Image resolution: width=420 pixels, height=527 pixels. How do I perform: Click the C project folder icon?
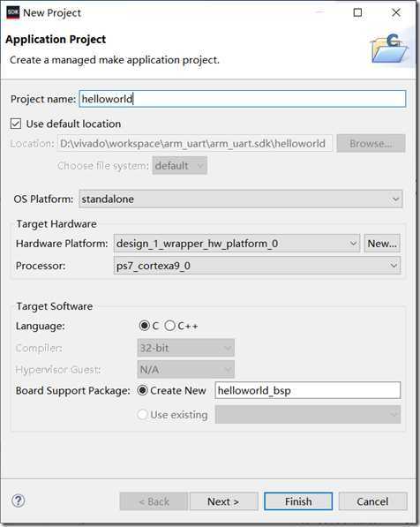coord(390,49)
